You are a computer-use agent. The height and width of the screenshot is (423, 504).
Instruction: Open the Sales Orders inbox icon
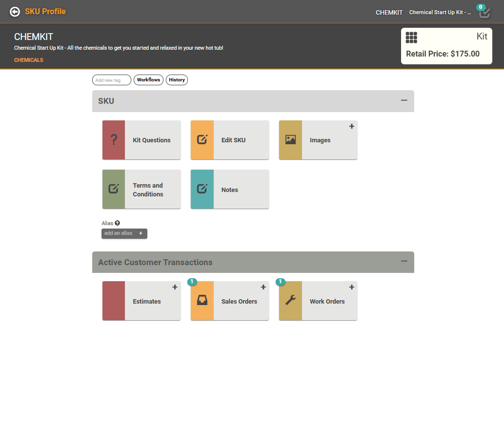(202, 301)
